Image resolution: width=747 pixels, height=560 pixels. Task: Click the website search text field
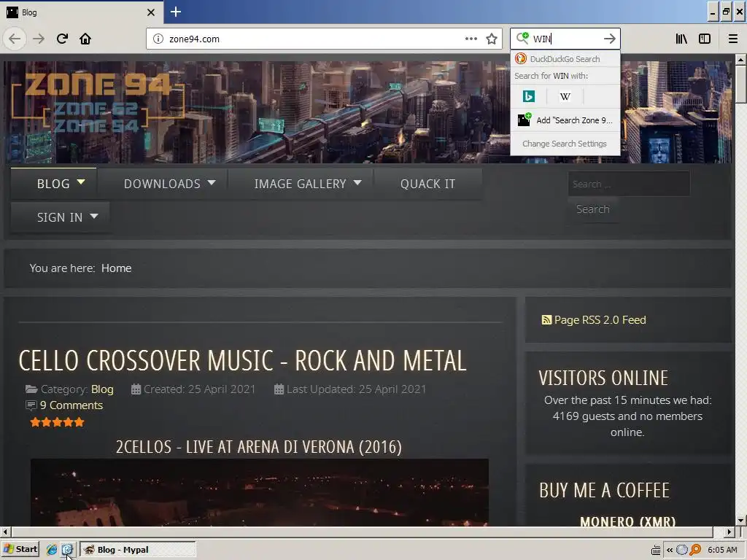(629, 184)
